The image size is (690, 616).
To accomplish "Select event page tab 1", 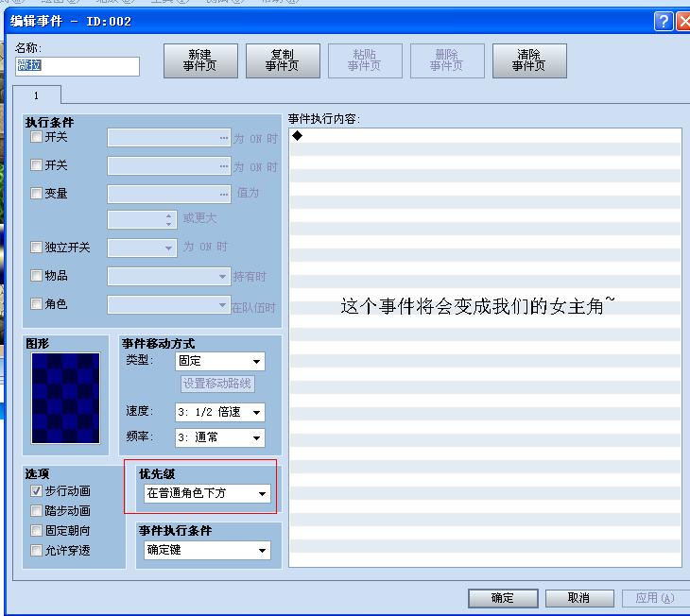I will 37,95.
